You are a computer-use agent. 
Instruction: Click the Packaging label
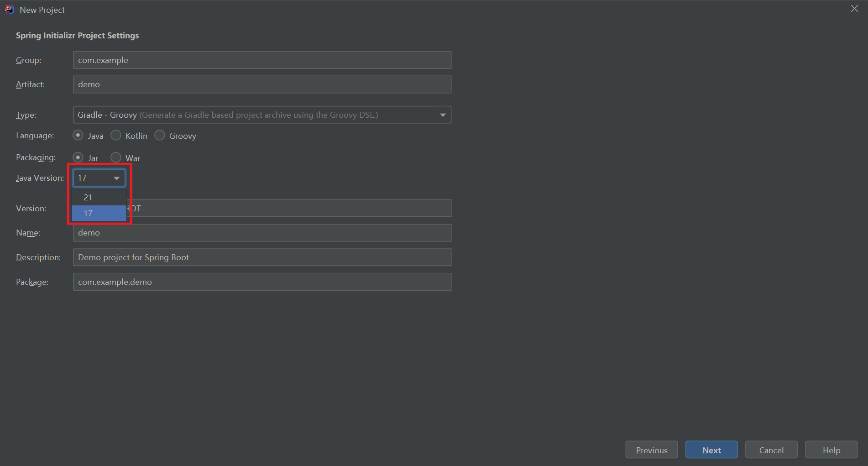(36, 157)
